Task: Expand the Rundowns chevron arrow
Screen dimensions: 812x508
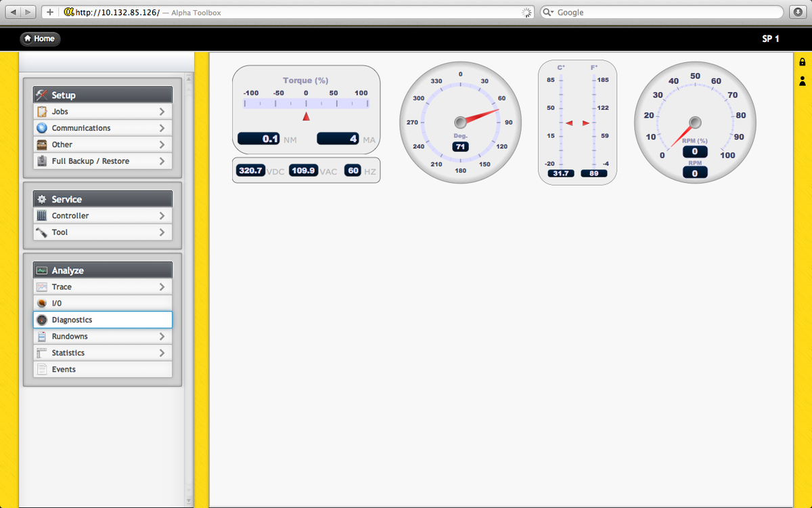Action: pos(162,337)
